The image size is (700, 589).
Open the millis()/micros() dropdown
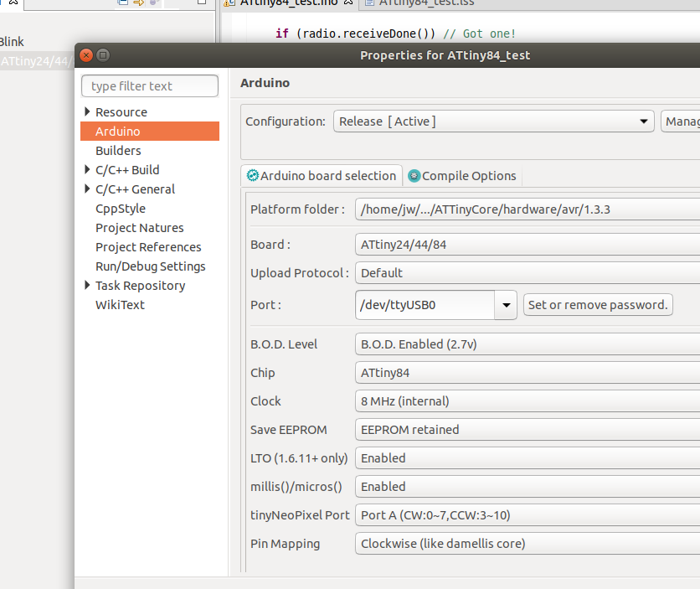(528, 486)
